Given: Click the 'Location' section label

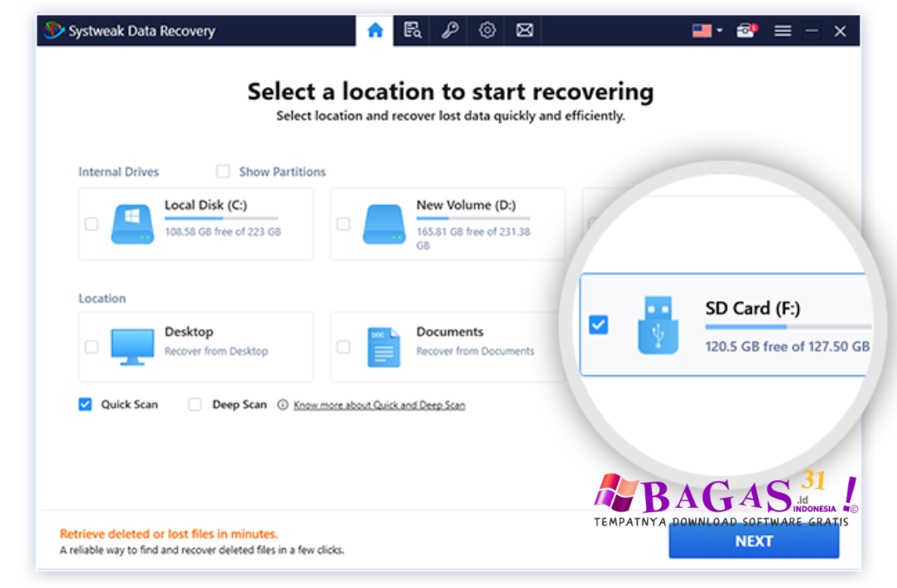Looking at the screenshot, I should pyautogui.click(x=102, y=298).
